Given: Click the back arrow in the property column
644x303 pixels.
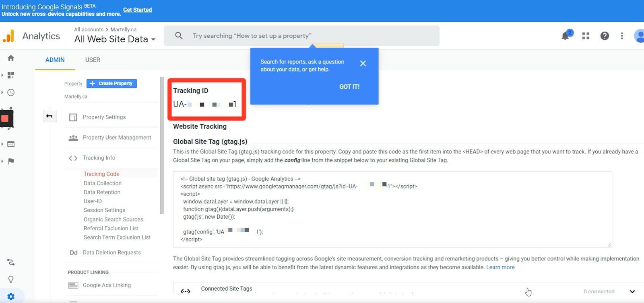Looking at the screenshot, I should click(x=50, y=116).
